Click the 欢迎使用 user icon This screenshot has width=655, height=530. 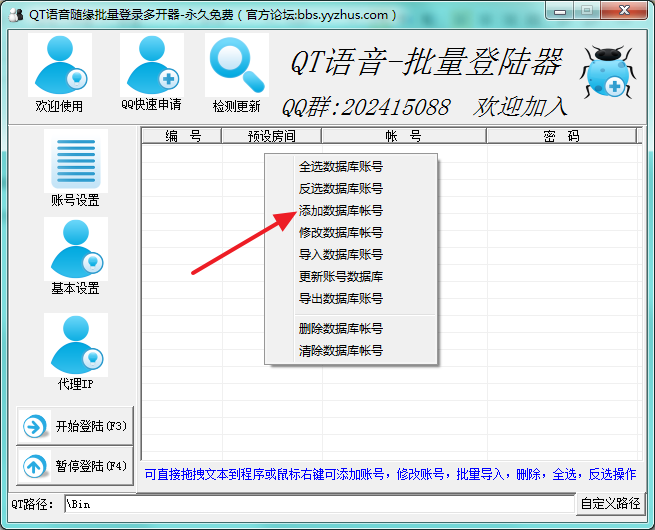click(59, 66)
